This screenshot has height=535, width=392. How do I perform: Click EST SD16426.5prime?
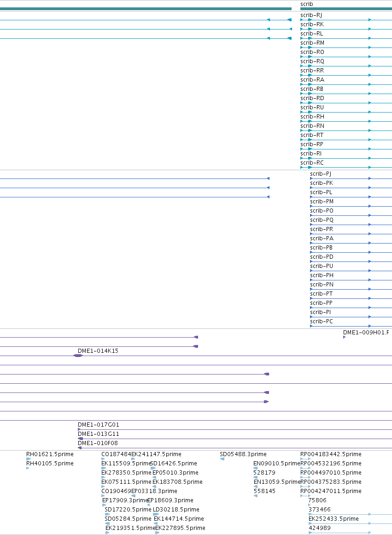click(174, 464)
